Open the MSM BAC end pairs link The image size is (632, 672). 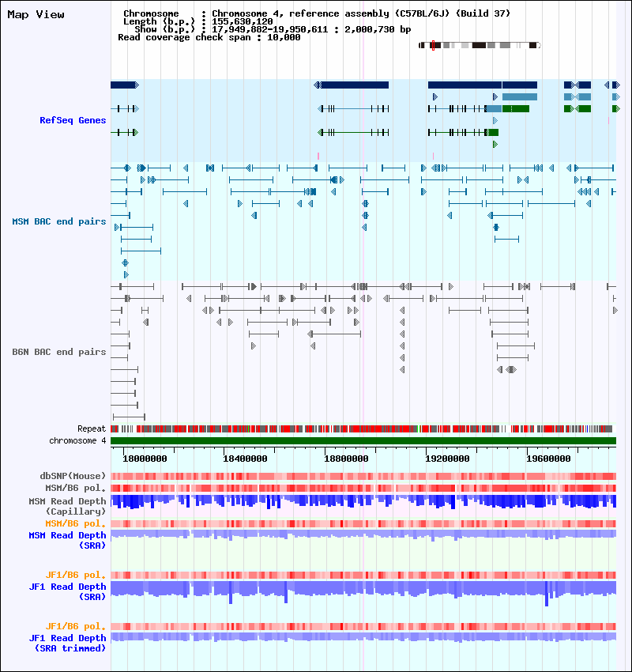click(59, 221)
